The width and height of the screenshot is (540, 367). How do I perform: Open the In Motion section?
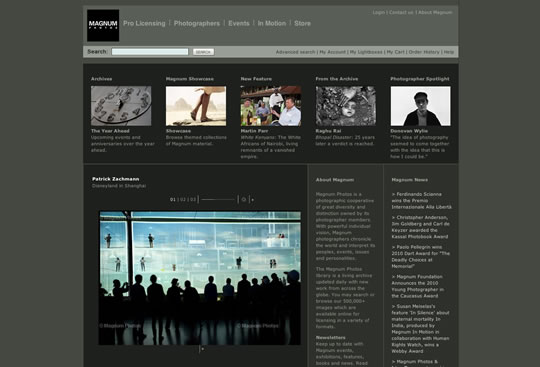point(272,23)
